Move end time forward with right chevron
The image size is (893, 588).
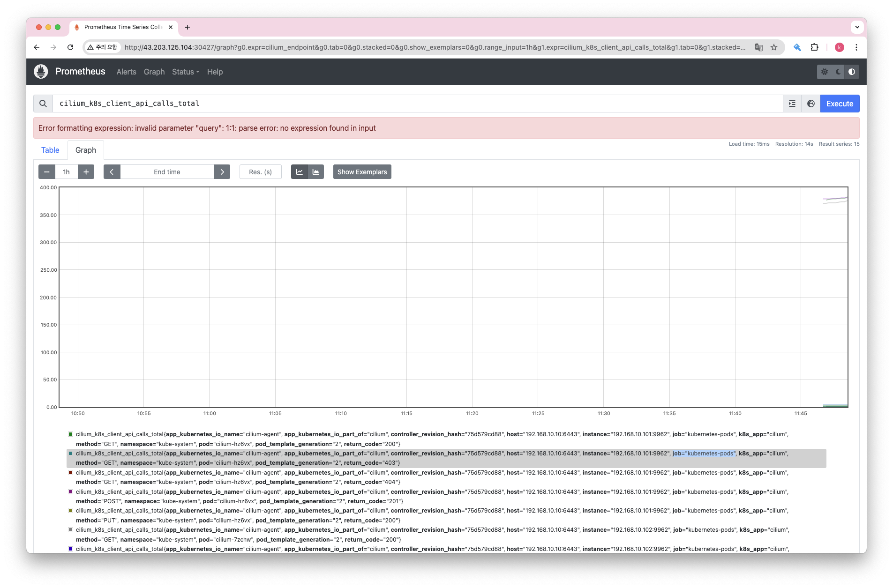[222, 172]
